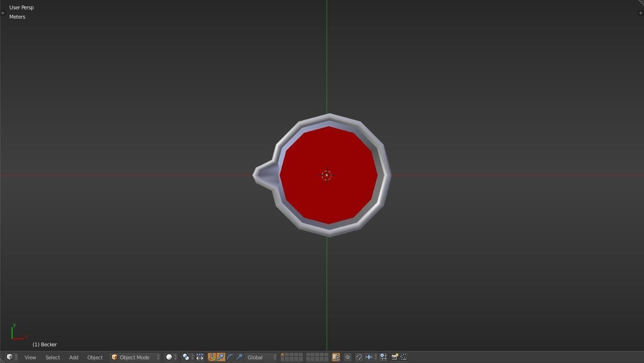Toggle snap during transform magnet
This screenshot has height=363, width=644.
click(x=359, y=357)
